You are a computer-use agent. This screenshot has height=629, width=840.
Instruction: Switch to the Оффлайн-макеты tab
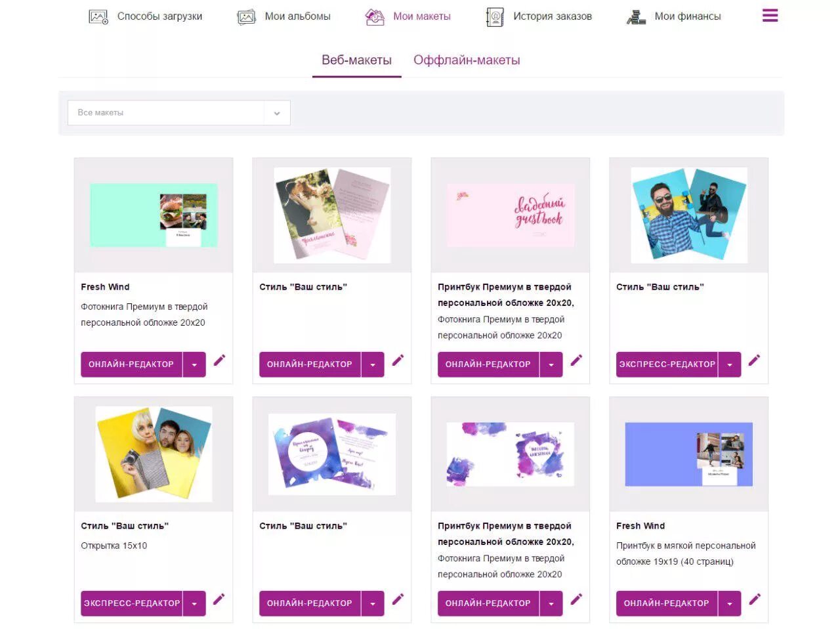coord(467,60)
